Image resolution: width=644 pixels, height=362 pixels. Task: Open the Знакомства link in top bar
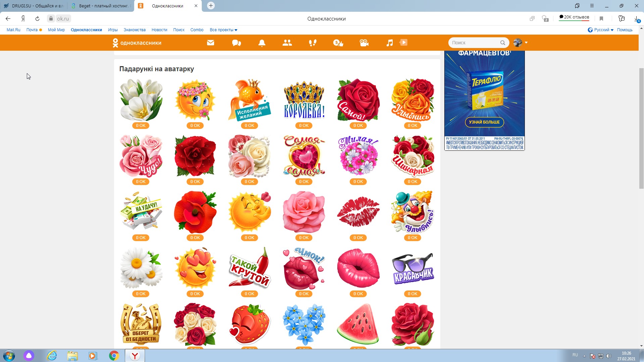[x=134, y=30]
